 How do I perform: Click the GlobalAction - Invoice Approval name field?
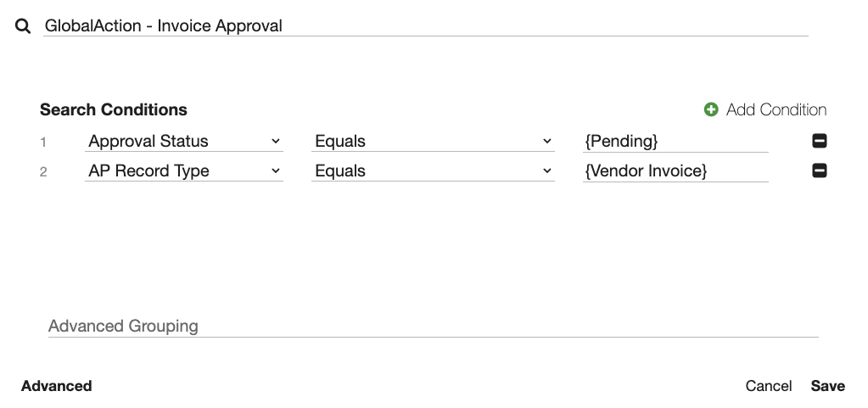point(424,25)
